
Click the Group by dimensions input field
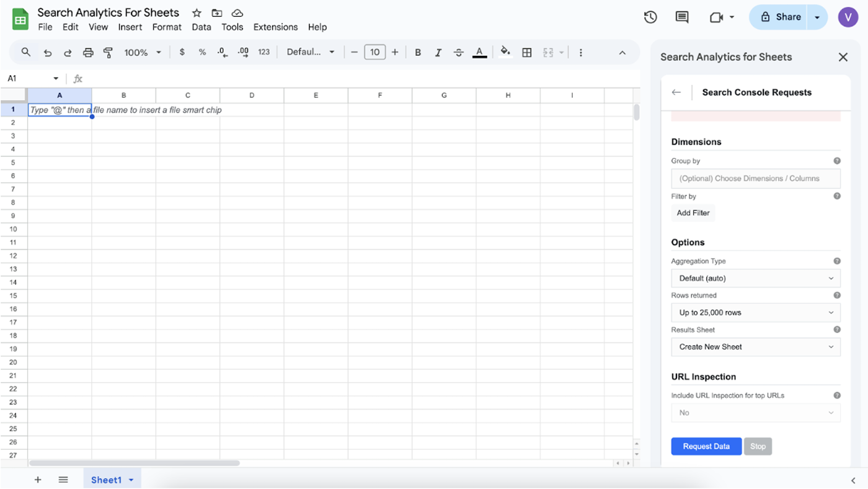[x=755, y=179]
